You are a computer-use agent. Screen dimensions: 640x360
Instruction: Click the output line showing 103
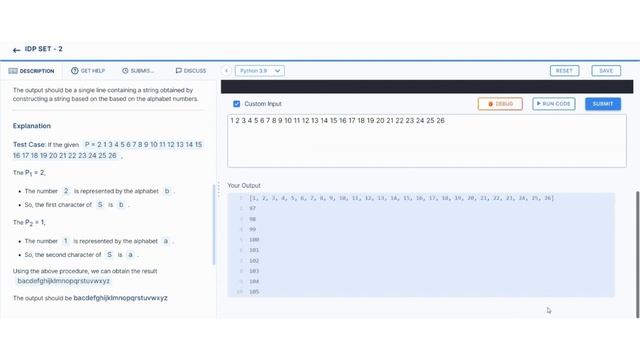click(x=254, y=271)
